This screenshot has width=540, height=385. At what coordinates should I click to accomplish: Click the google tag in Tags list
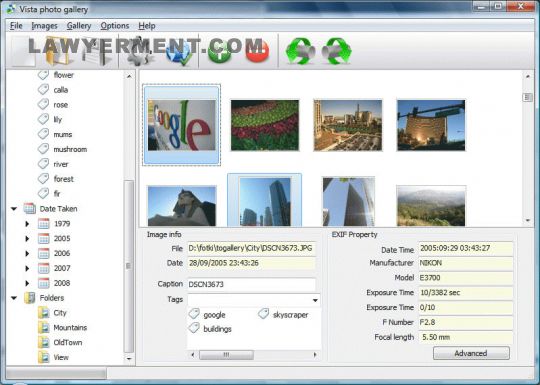tap(208, 315)
